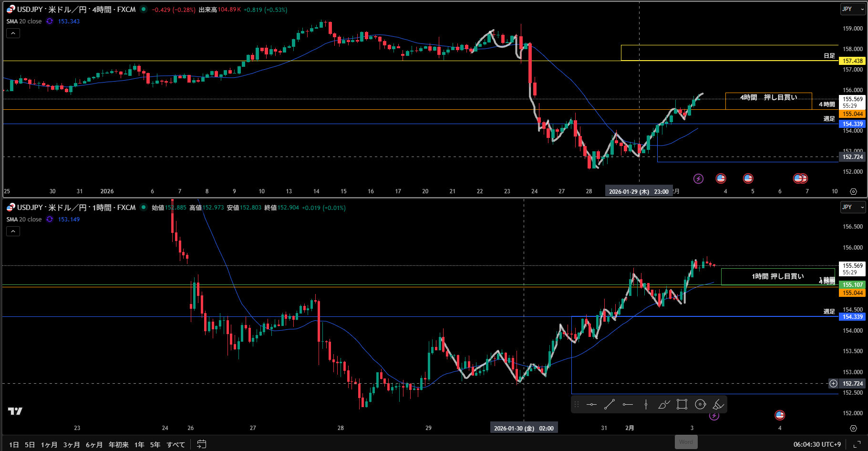
Task: Open the go-to-date calendar icon
Action: [202, 444]
